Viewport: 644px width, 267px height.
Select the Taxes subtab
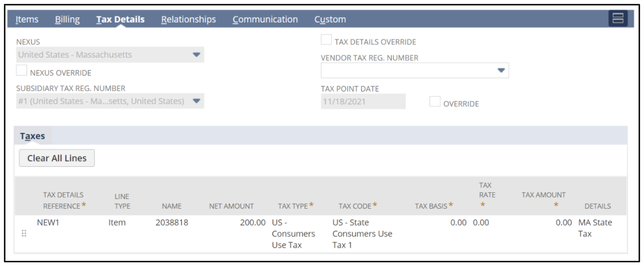[32, 136]
